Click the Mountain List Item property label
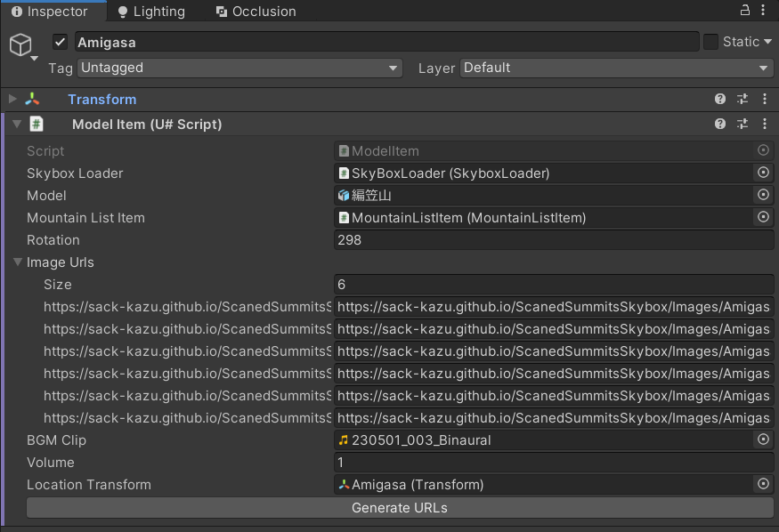The image size is (779, 532). (85, 218)
